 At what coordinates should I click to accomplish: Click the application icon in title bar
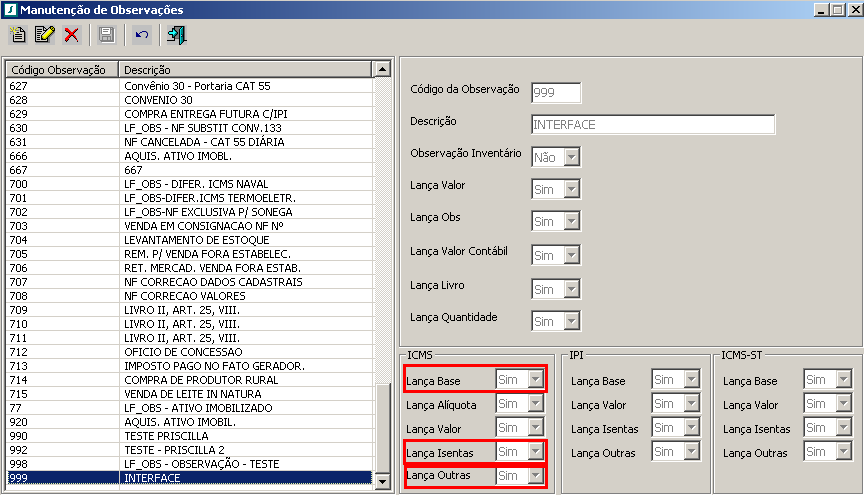pyautogui.click(x=10, y=9)
